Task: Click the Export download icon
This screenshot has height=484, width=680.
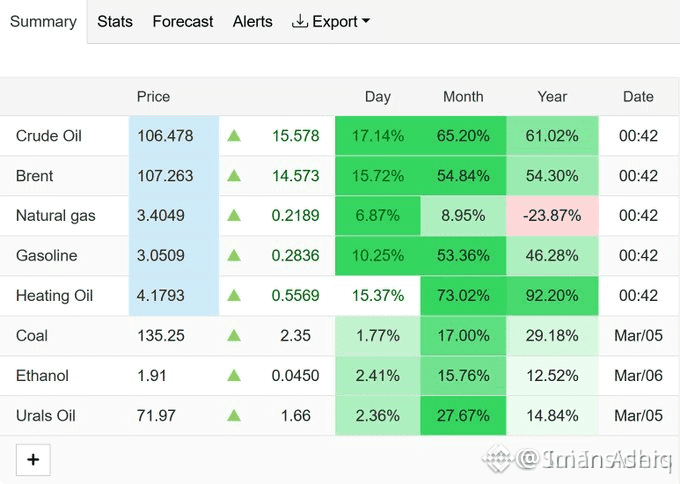Action: coord(300,21)
